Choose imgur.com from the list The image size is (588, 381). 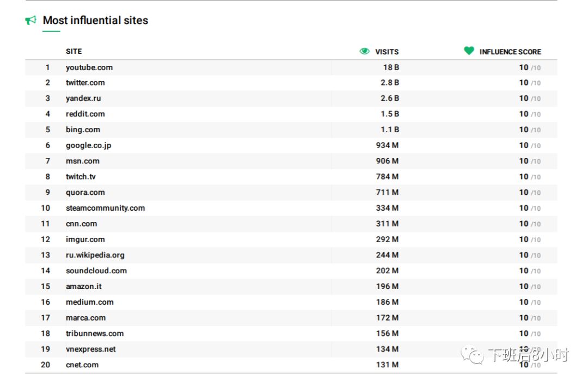coord(85,239)
